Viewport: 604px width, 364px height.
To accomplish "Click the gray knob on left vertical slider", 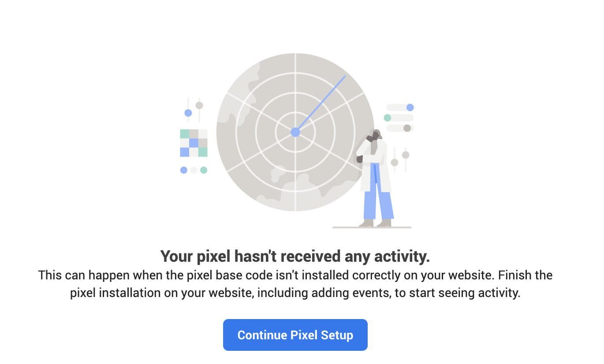I will coord(199,105).
